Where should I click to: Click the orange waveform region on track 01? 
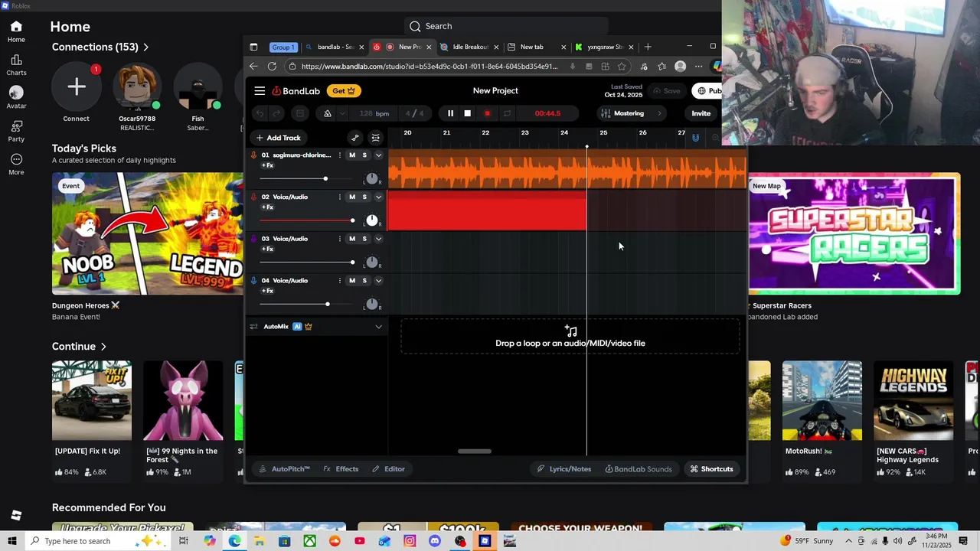[567, 170]
